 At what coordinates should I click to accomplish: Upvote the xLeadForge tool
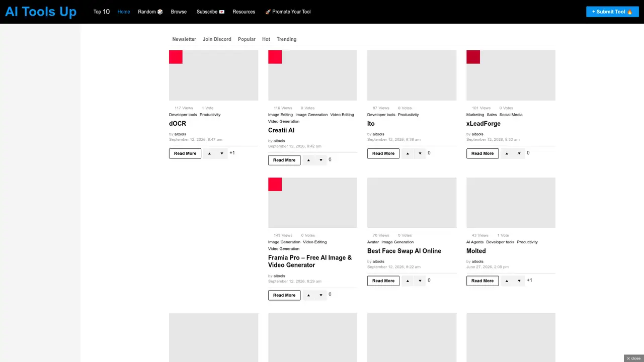point(507,153)
